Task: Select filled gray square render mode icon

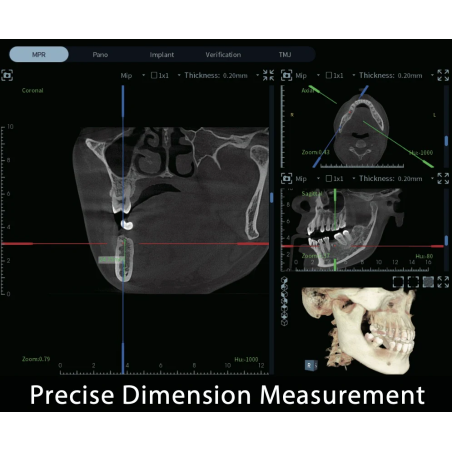Action: tap(428, 282)
